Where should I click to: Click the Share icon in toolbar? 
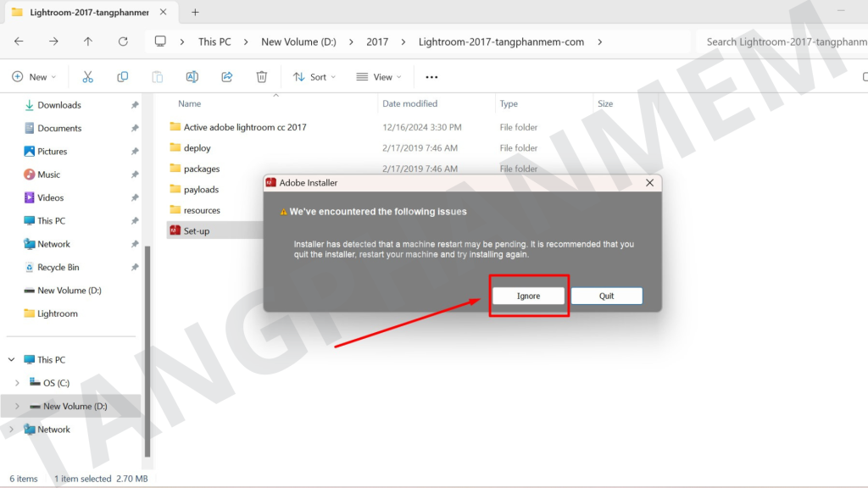click(x=226, y=77)
